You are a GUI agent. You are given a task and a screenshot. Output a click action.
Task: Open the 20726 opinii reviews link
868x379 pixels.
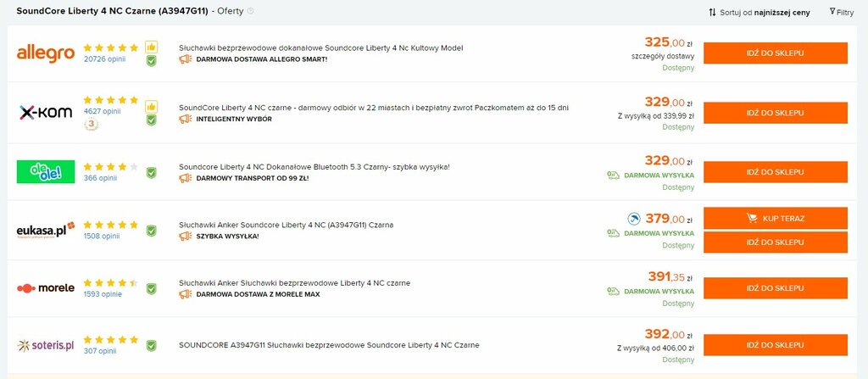point(104,59)
